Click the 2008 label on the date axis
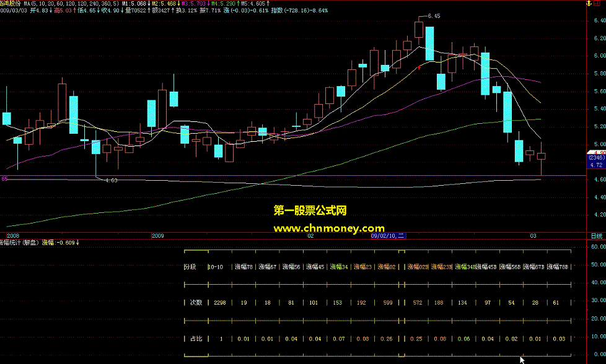 tap(13, 235)
